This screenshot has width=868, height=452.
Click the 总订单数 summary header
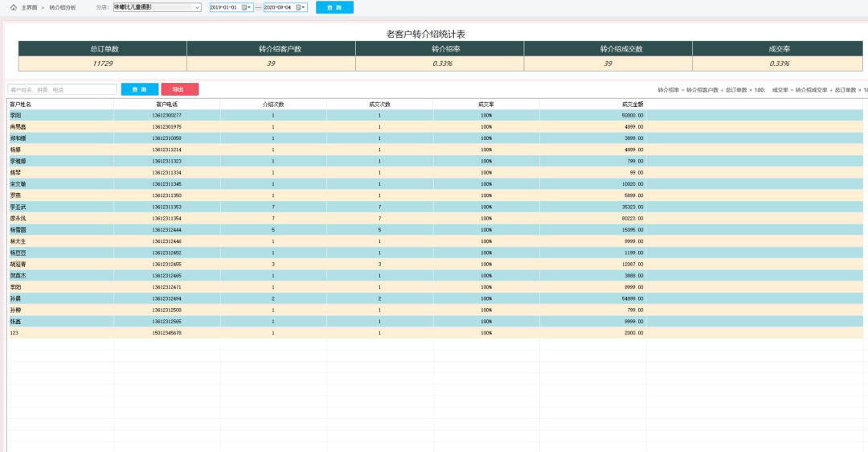click(x=103, y=49)
